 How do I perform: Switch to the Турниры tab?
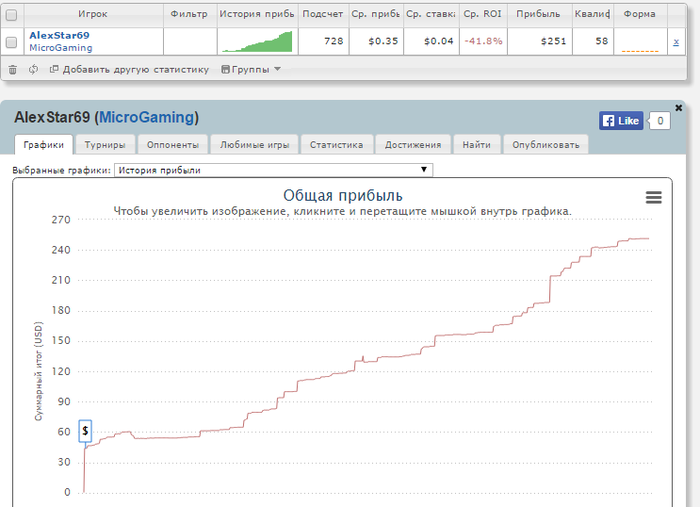[105, 145]
